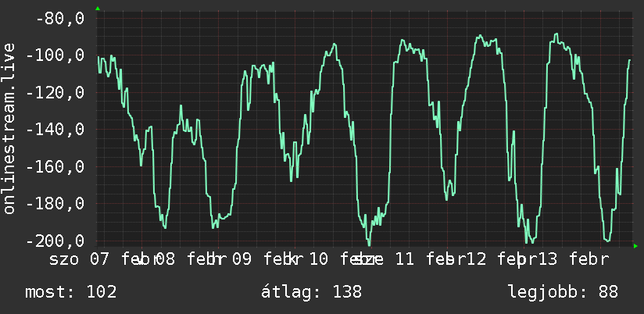This screenshot has height=314, width=644.
Task: Click the 'most: 102' current value
Action: [x=70, y=292]
